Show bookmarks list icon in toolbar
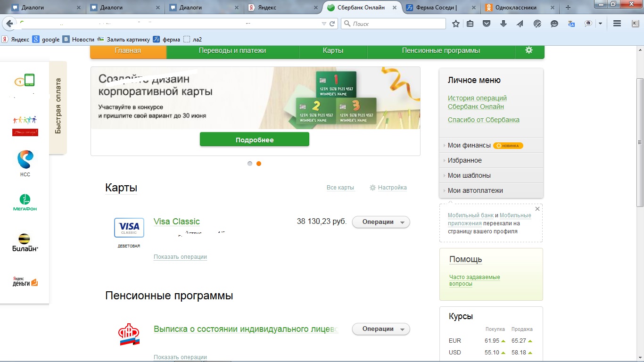The height and width of the screenshot is (362, 644). click(x=470, y=24)
